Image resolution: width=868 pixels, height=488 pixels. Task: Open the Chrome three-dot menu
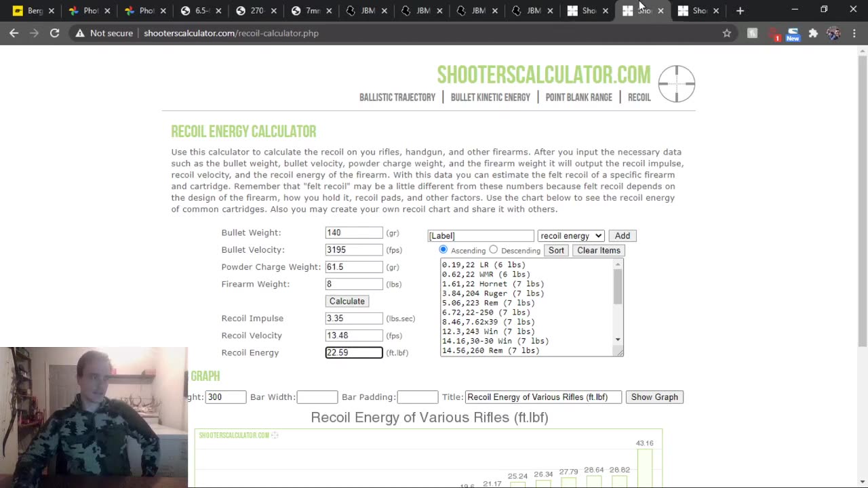[854, 33]
